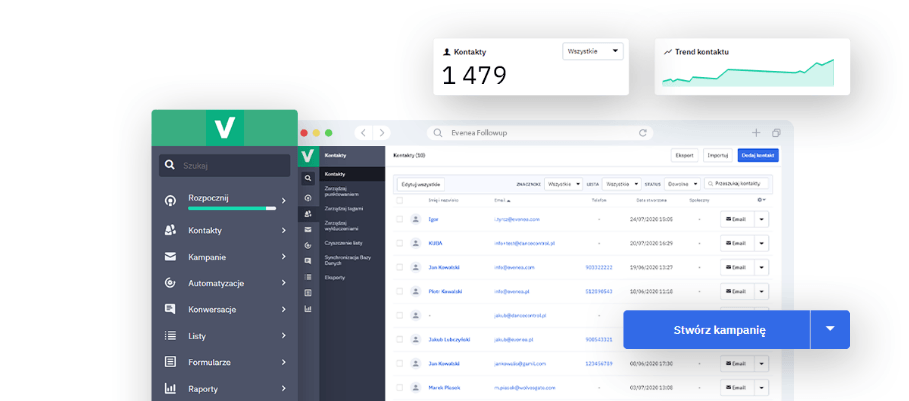Click the green V logo in large sidebar
The width and height of the screenshot is (909, 401).
pyautogui.click(x=224, y=128)
